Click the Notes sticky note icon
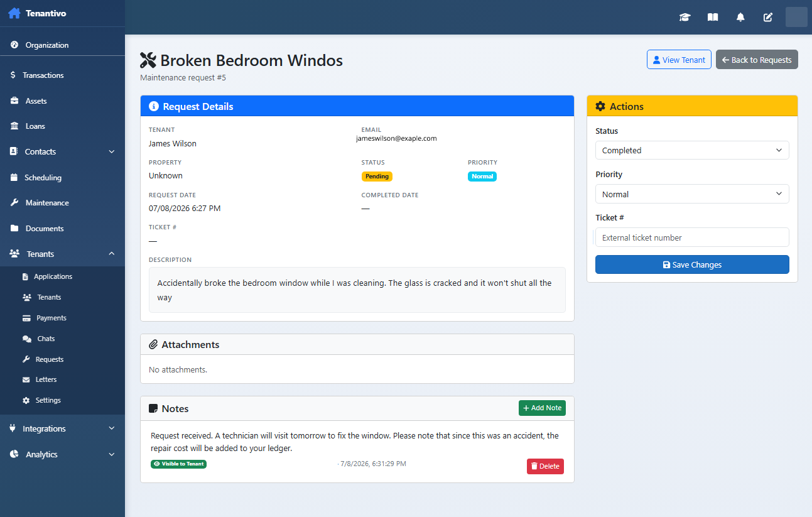The width and height of the screenshot is (812, 517). point(153,409)
